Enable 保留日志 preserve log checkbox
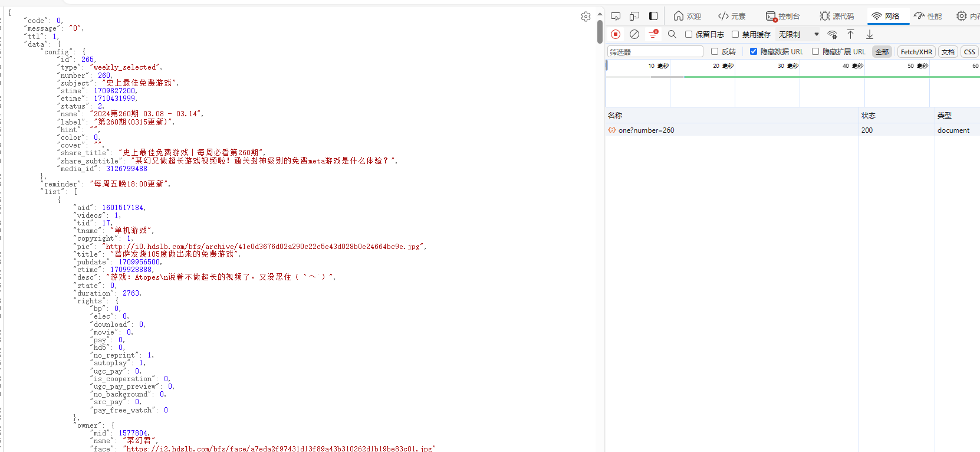 tap(688, 34)
